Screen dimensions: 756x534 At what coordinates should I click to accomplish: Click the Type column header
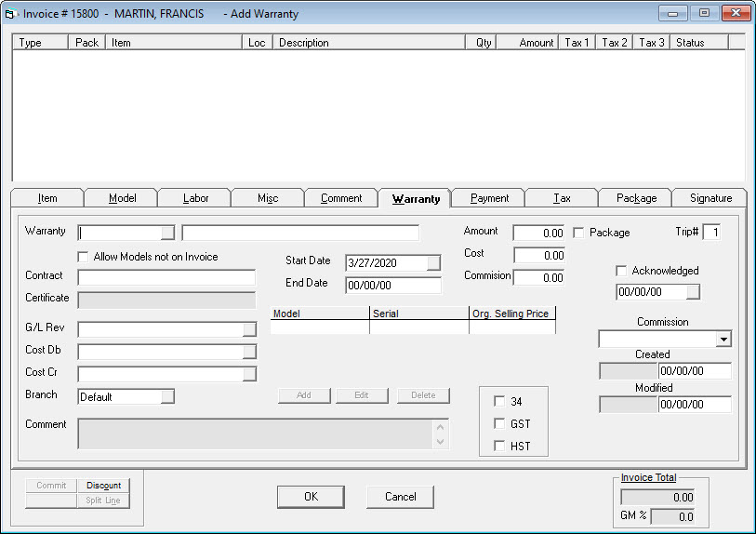pos(40,43)
